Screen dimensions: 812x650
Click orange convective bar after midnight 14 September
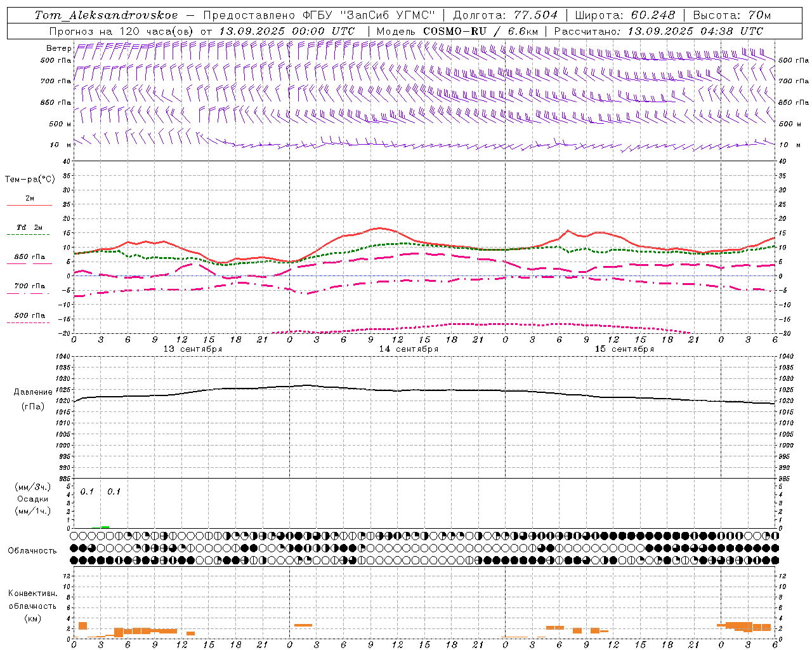[x=303, y=625]
